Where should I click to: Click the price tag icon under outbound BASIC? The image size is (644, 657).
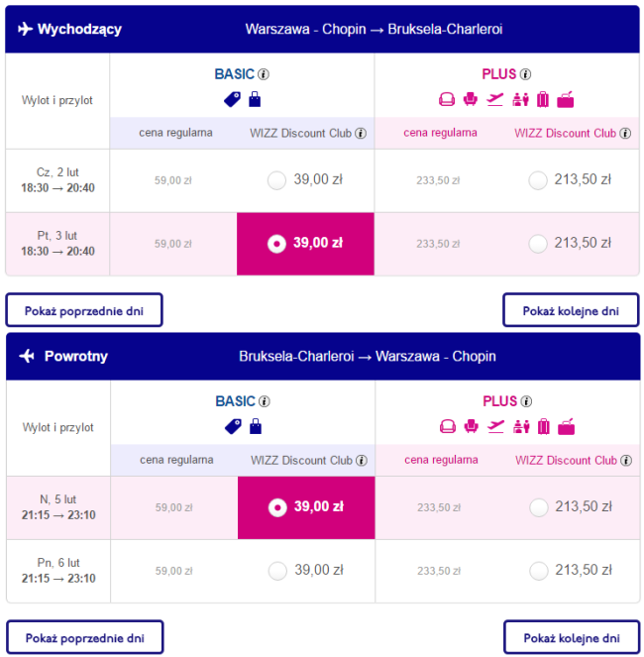click(233, 99)
